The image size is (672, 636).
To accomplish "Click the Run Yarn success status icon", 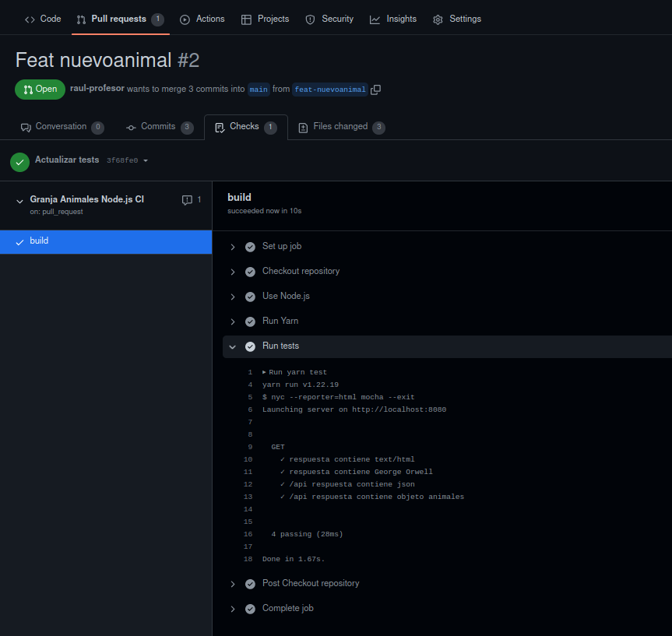I will pyautogui.click(x=250, y=322).
